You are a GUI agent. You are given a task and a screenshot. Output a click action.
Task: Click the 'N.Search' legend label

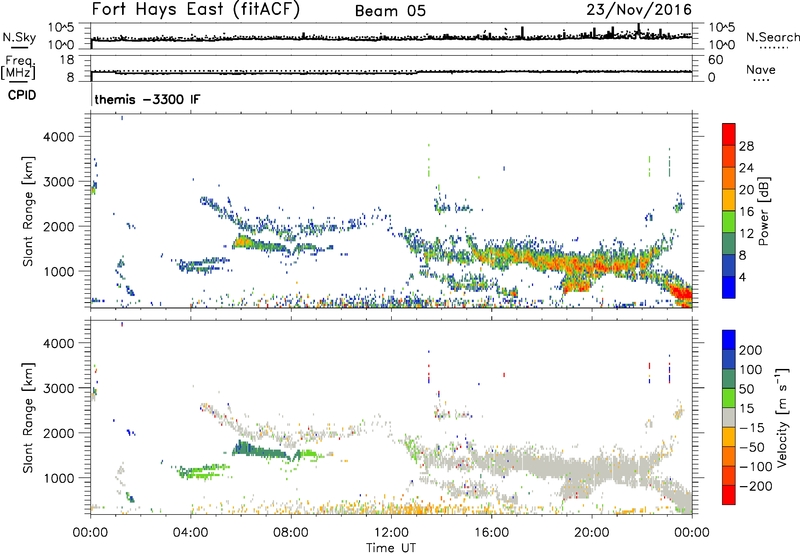772,37
